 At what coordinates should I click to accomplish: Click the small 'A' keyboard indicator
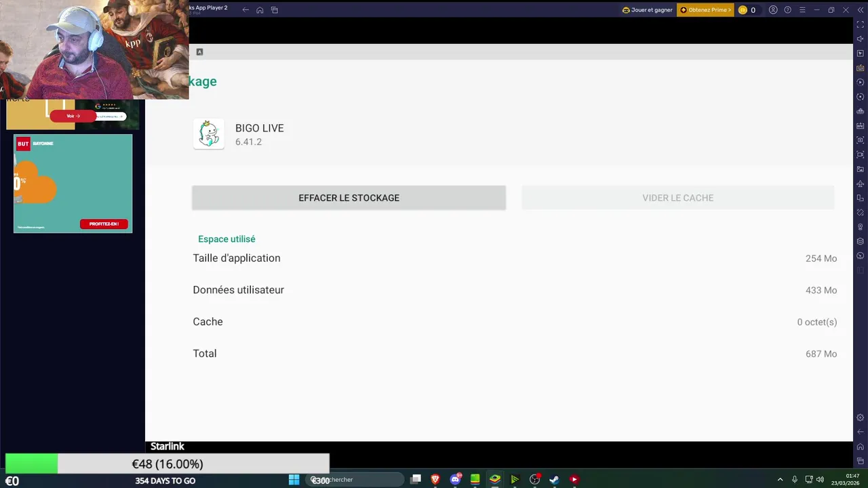pyautogui.click(x=199, y=52)
